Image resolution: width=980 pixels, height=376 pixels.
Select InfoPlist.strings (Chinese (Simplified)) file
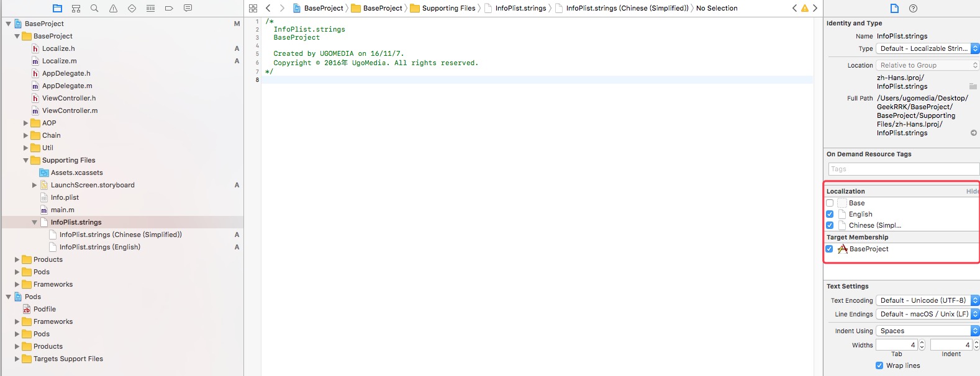pyautogui.click(x=120, y=235)
